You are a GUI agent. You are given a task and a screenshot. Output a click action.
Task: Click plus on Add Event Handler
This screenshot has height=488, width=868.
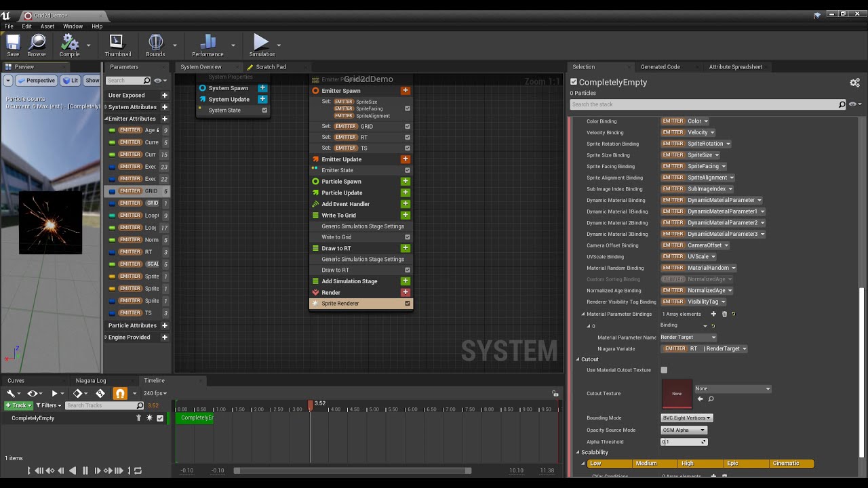click(405, 203)
